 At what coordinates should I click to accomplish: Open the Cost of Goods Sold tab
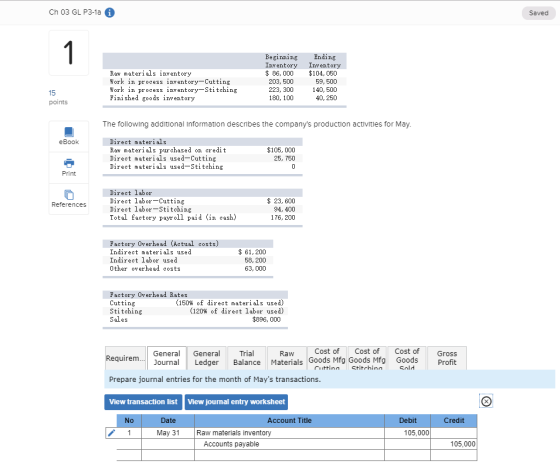tap(407, 358)
